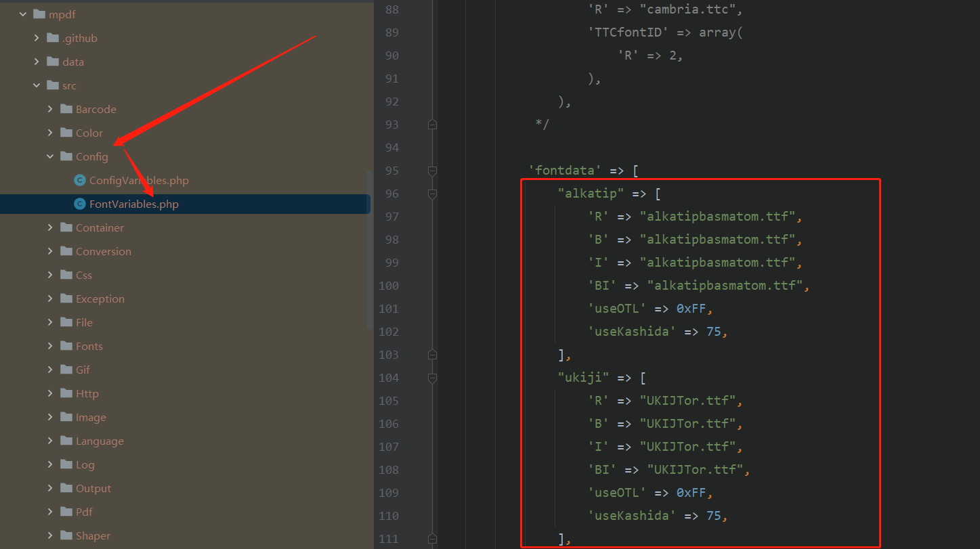The width and height of the screenshot is (980, 549).
Task: Click the Container folder icon
Action: tap(66, 227)
